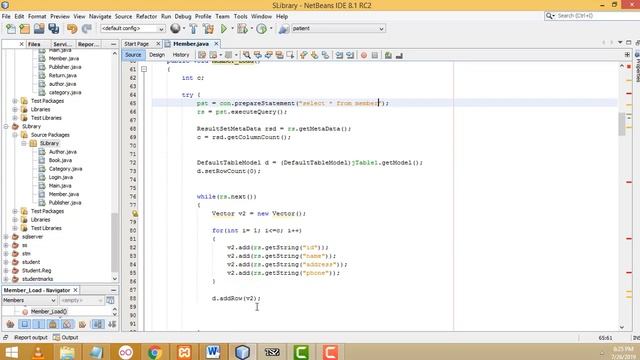640x360 pixels.
Task: Click the lightbulb hint on line 78
Action: [135, 213]
